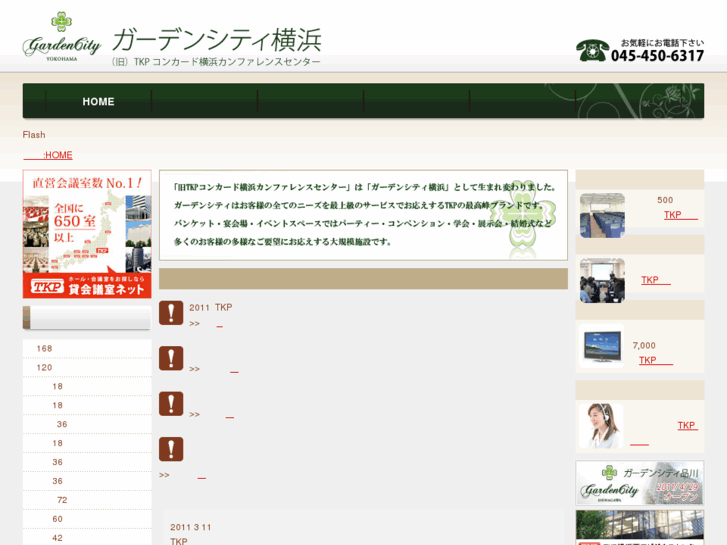Viewport: 727px width, 545px height.
Task: Open the TV monitor thumbnail
Action: tap(602, 346)
